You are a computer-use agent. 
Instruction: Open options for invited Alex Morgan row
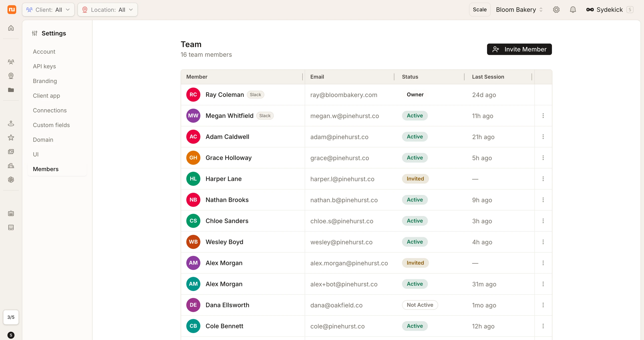[x=543, y=263]
